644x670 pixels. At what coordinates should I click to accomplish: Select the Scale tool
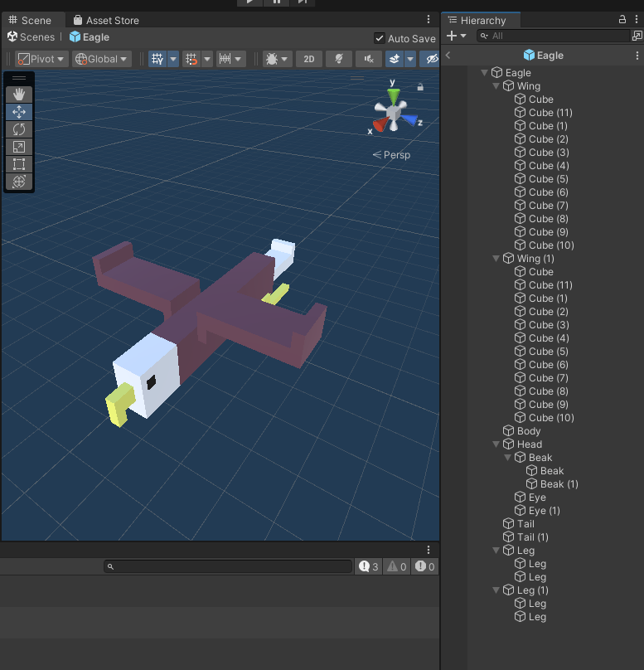[x=19, y=147]
